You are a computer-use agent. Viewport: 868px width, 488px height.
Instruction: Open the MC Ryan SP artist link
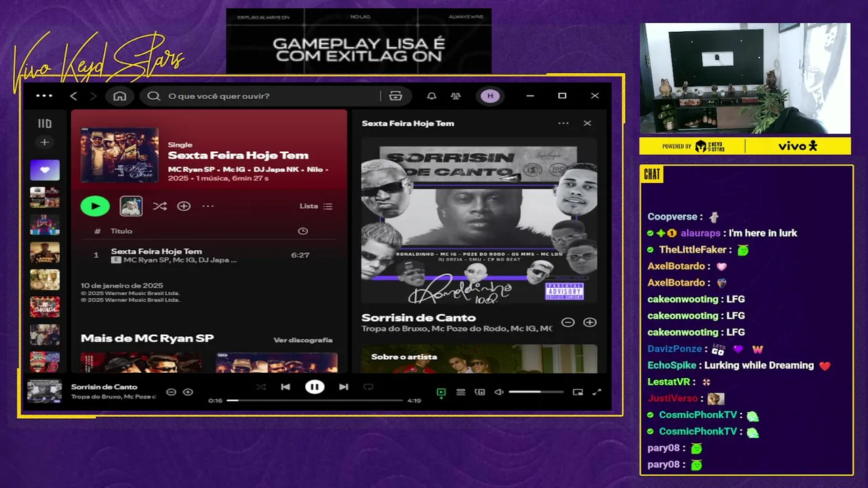pyautogui.click(x=191, y=169)
